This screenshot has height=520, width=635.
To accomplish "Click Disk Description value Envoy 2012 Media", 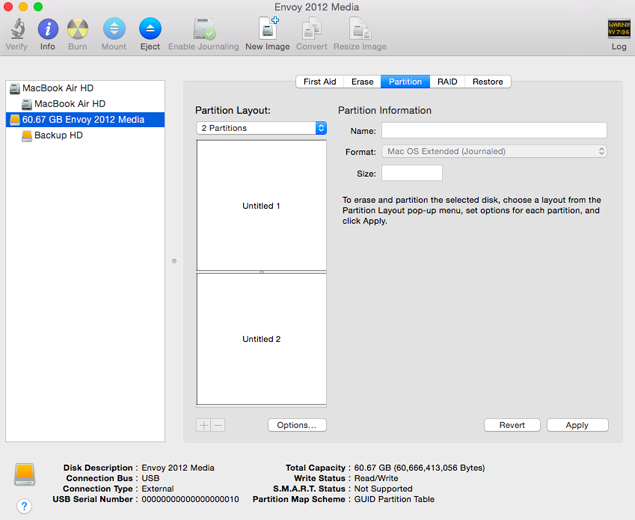I will tap(178, 468).
